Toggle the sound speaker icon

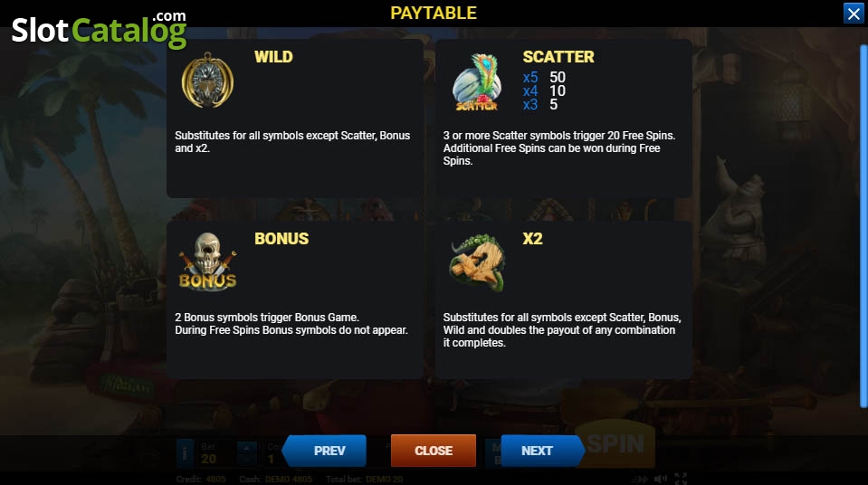tap(660, 479)
